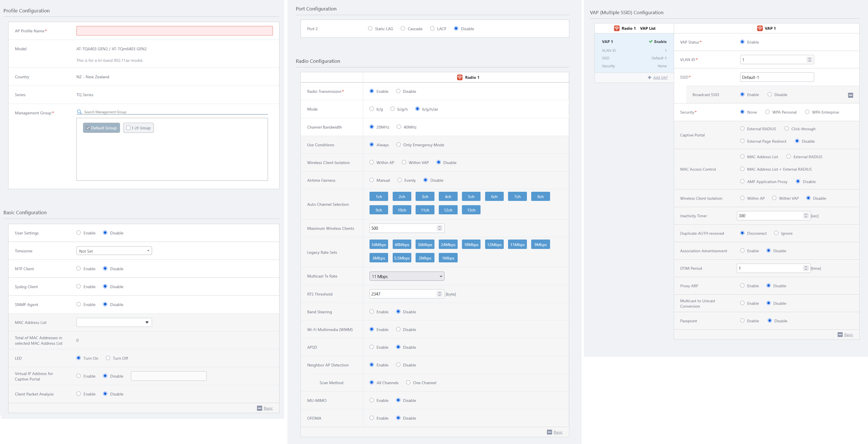Click the Add VAP link
868x444 pixels.
(660, 78)
